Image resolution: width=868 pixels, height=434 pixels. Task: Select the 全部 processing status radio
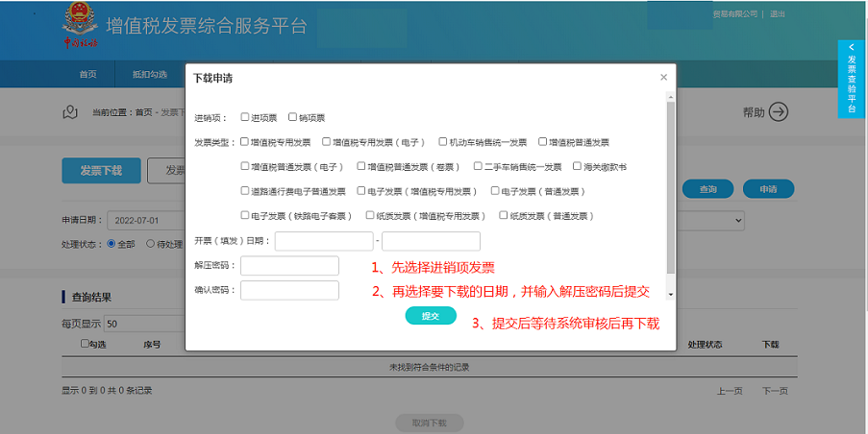pyautogui.click(x=112, y=244)
